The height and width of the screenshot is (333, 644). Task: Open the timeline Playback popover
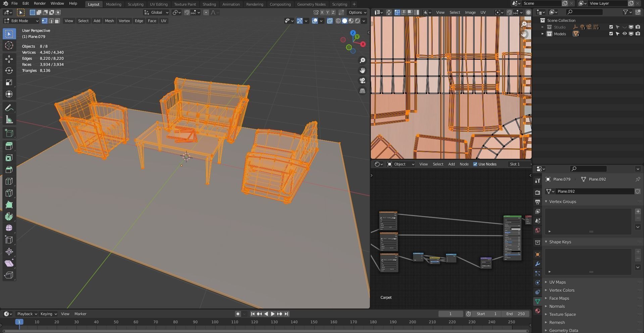[27, 314]
